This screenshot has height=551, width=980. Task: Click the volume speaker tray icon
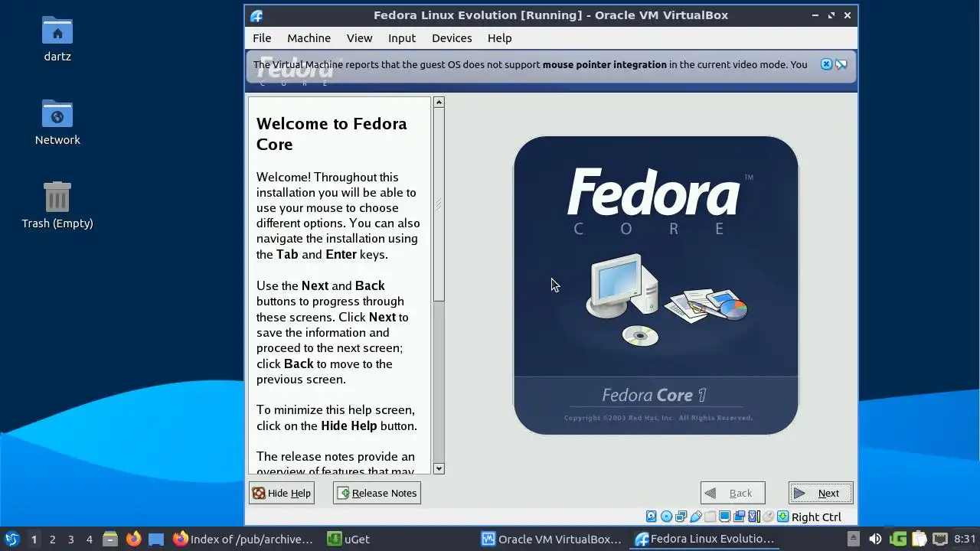point(875,539)
